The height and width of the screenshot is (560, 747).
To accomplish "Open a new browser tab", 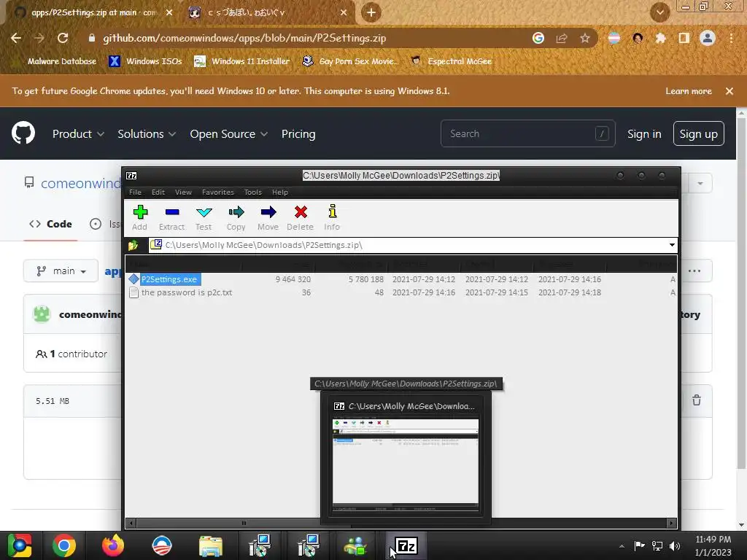I will [x=371, y=12].
